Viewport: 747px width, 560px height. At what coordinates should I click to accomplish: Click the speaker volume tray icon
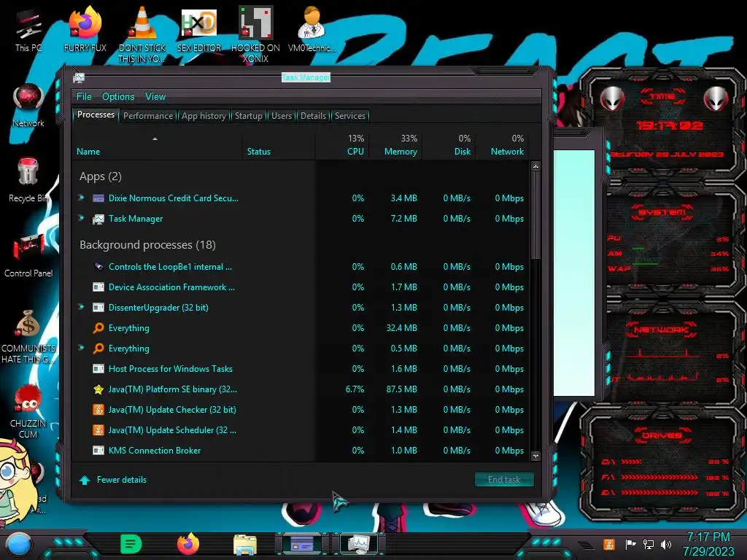(x=666, y=544)
